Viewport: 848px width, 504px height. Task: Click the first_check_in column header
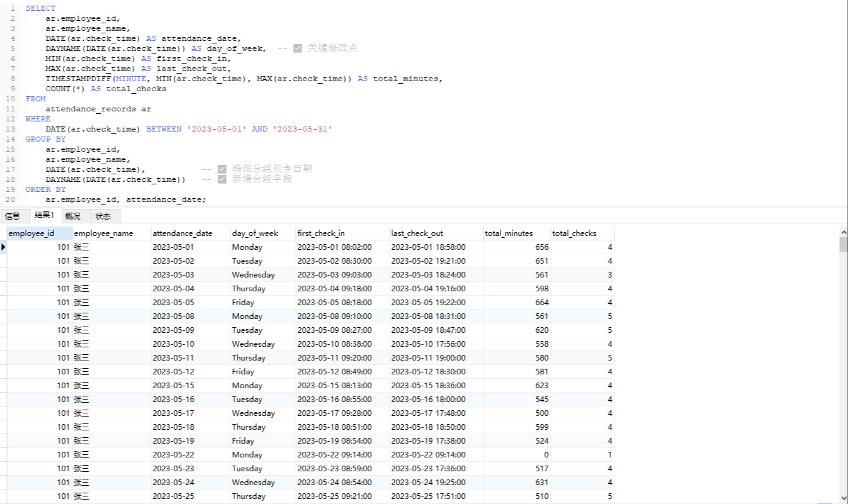tap(342, 233)
